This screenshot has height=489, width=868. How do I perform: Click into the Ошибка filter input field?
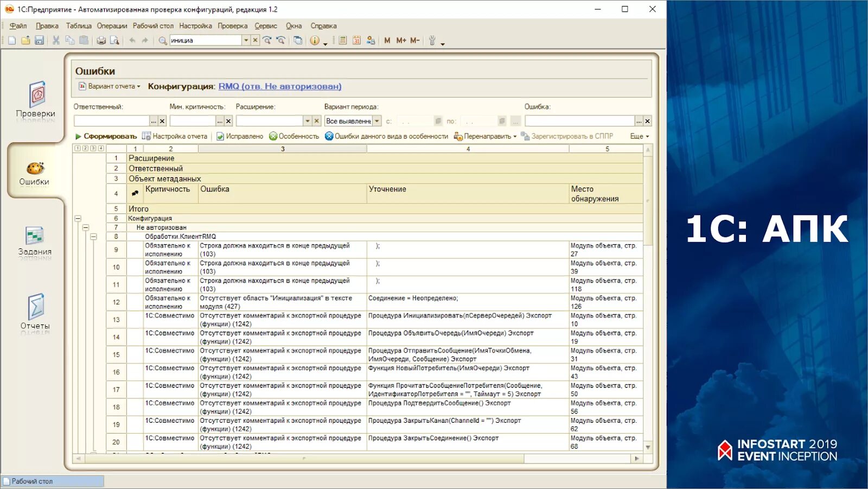pyautogui.click(x=579, y=121)
